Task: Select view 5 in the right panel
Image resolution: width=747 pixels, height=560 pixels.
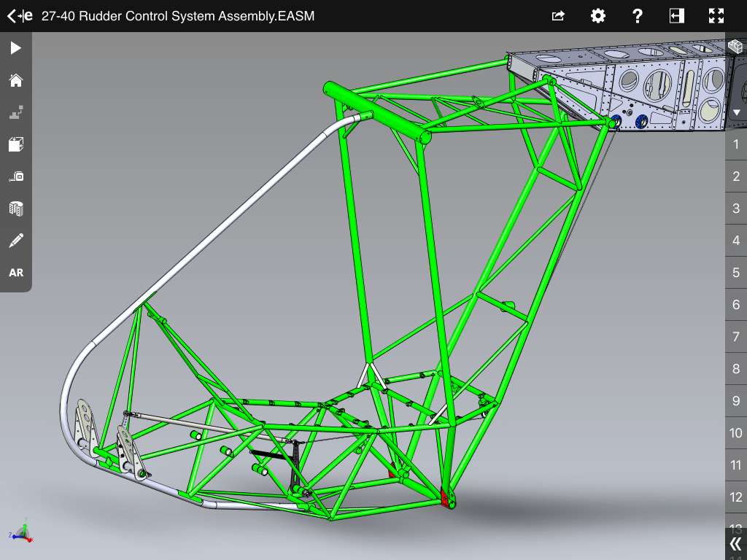Action: click(736, 273)
